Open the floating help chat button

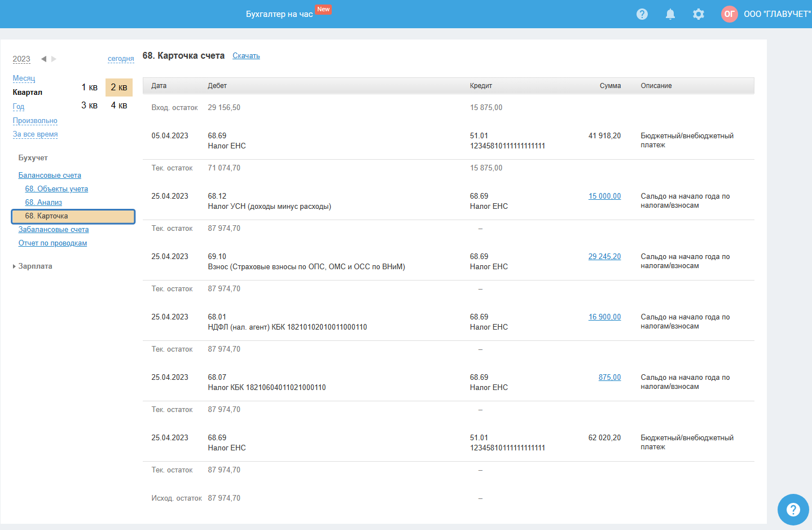(x=793, y=510)
